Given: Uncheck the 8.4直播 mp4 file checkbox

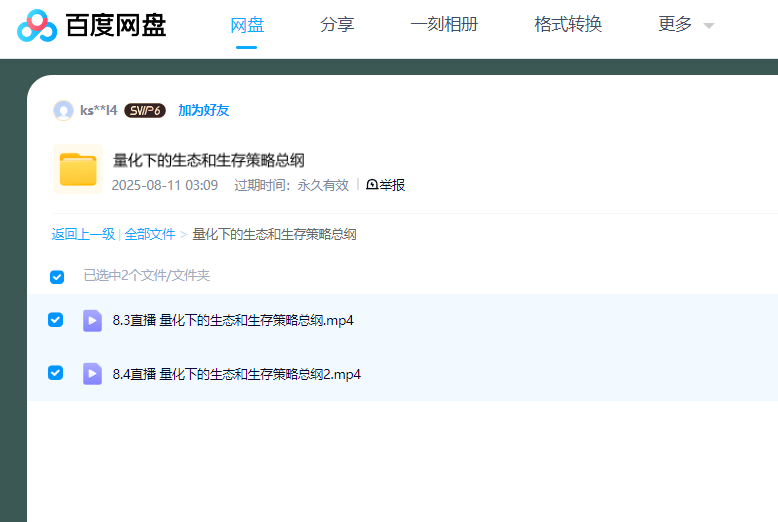Looking at the screenshot, I should (x=56, y=373).
